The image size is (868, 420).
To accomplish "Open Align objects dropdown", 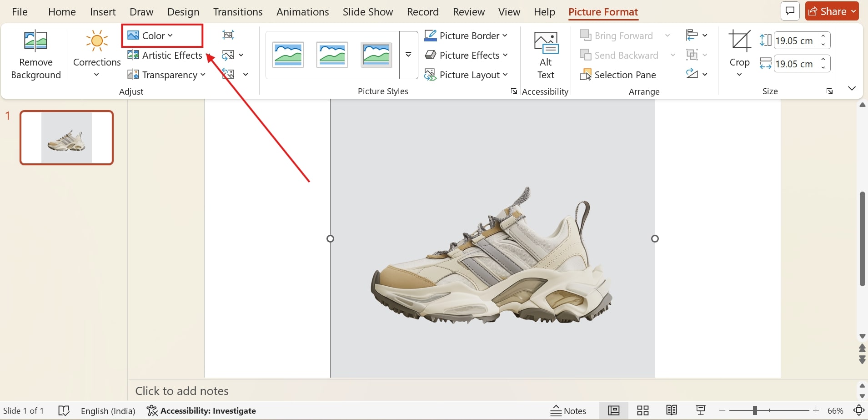I will coord(697,35).
